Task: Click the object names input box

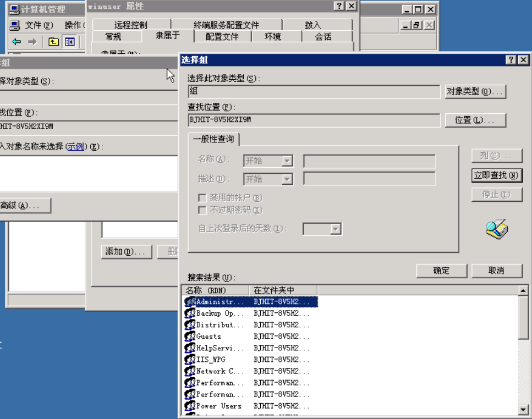Action: 89,174
